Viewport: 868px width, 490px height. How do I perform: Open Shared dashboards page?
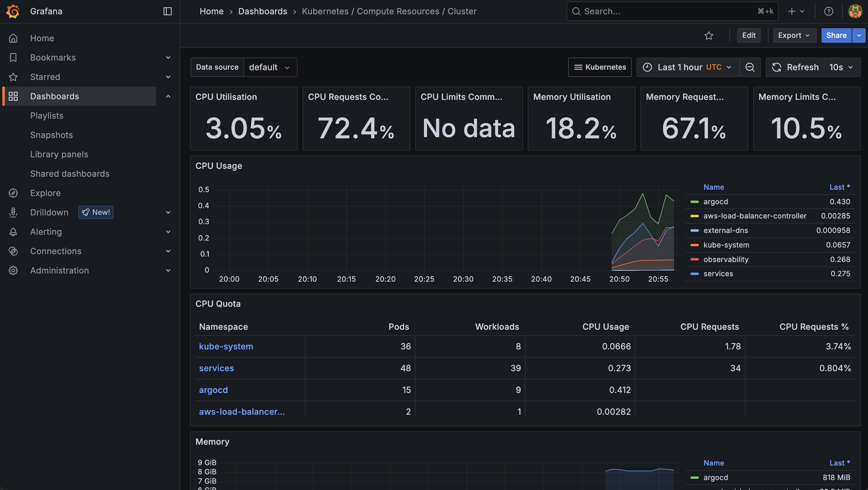coord(70,174)
